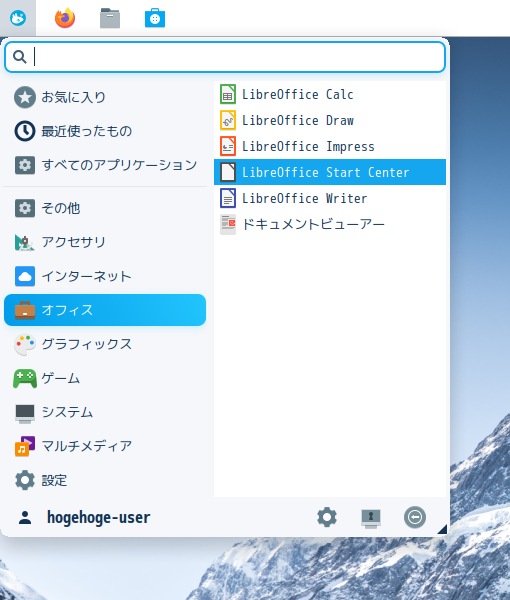
Task: Select the ゲーム category
Action: (x=105, y=378)
